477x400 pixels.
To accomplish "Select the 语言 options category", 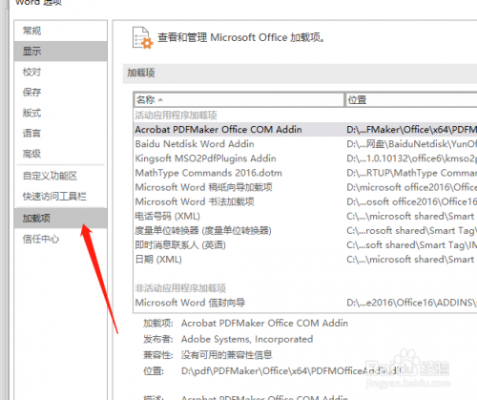I will coord(60,133).
